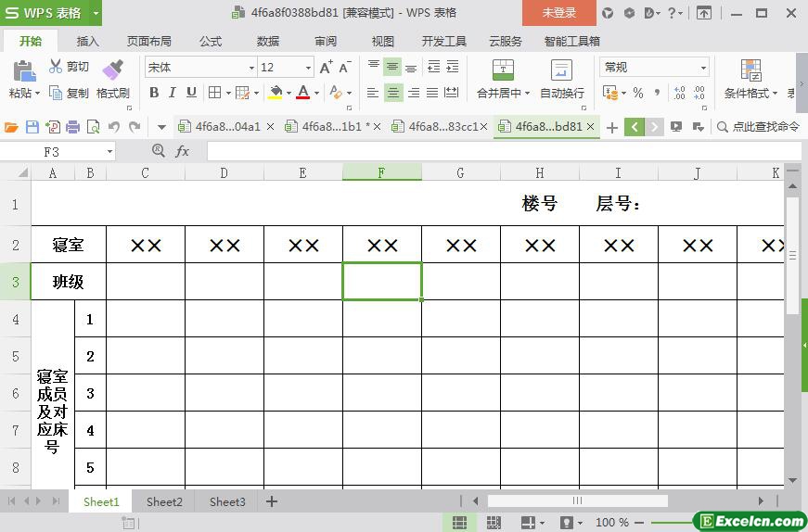Add a new document tab with the plus icon
The width and height of the screenshot is (808, 532).
(x=611, y=127)
